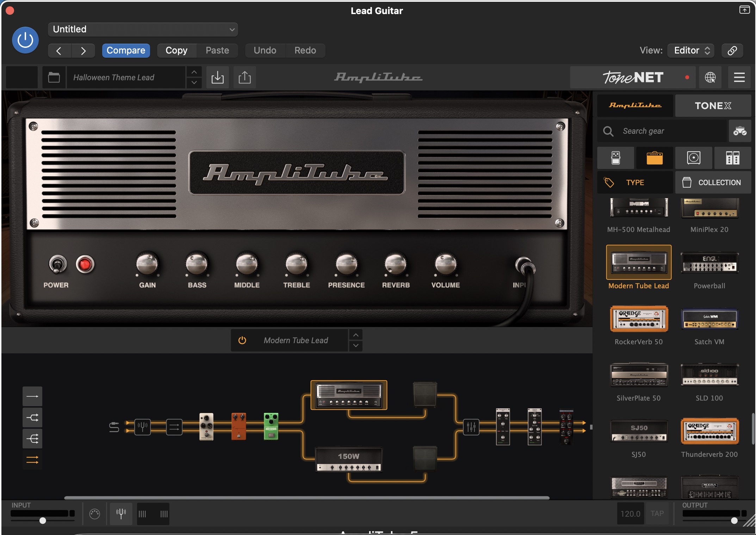The height and width of the screenshot is (535, 756).
Task: Click the save preset download icon
Action: click(x=217, y=77)
